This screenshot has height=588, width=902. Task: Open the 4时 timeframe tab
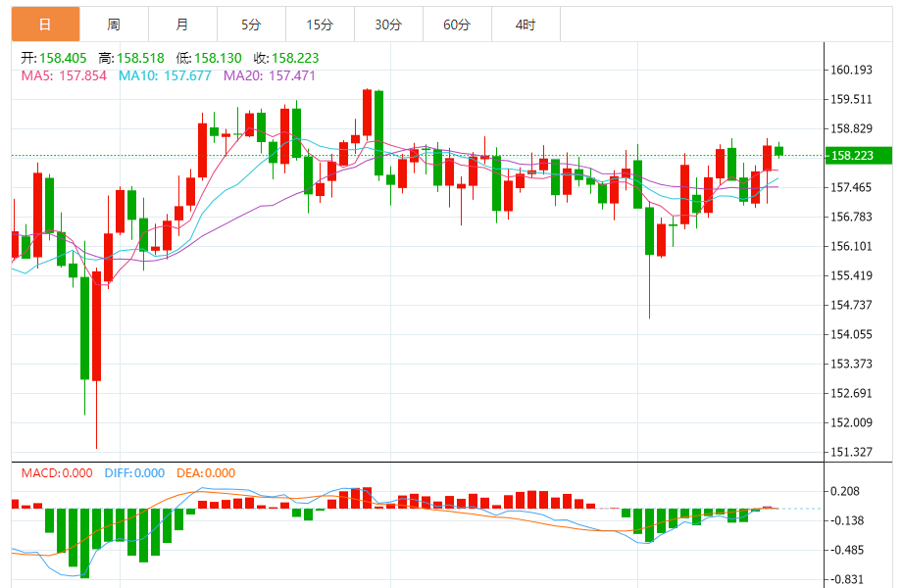click(x=526, y=24)
